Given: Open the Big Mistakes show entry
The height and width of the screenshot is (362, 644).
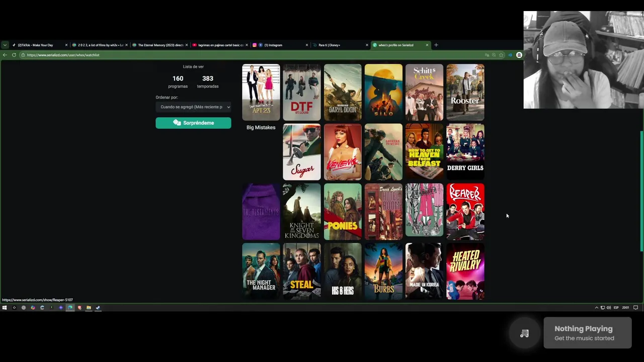Looking at the screenshot, I should pyautogui.click(x=261, y=128).
